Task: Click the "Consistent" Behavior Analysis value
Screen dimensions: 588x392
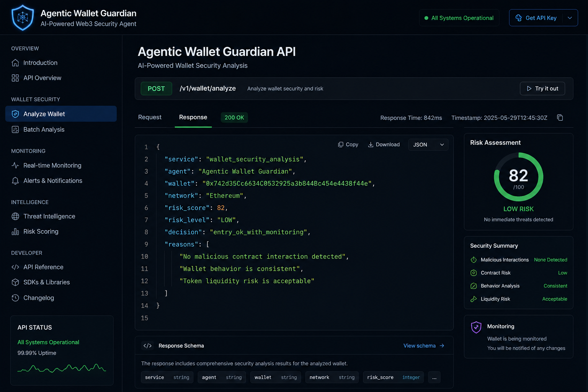Action: point(555,286)
